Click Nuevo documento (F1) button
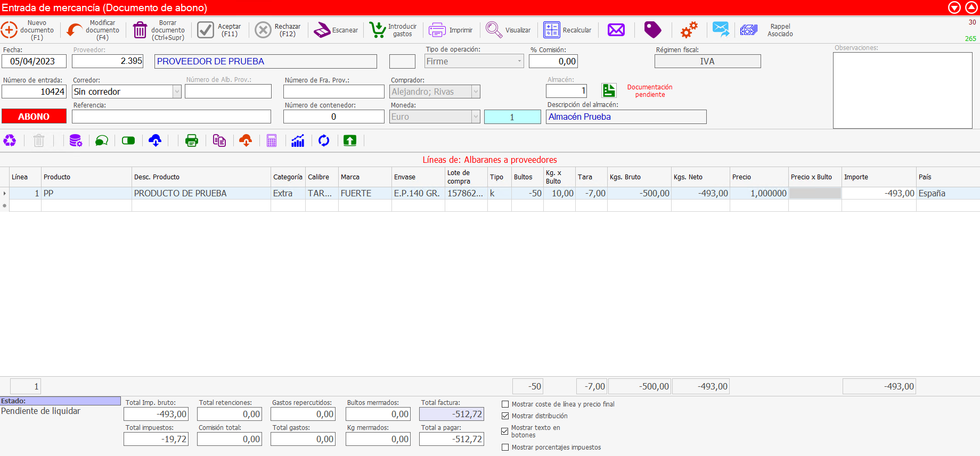 click(28, 30)
